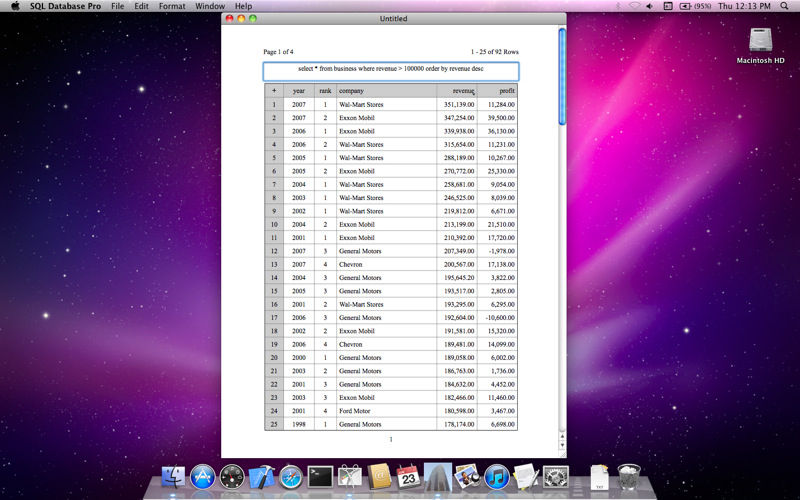Image resolution: width=800 pixels, height=500 pixels.
Task: Open Macintosh HD drive on desktop
Action: [x=760, y=45]
